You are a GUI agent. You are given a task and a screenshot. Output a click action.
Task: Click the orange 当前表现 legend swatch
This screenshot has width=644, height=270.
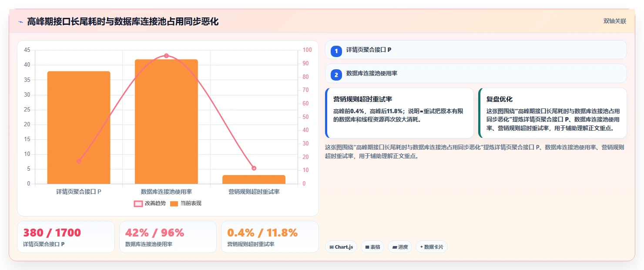[174, 203]
